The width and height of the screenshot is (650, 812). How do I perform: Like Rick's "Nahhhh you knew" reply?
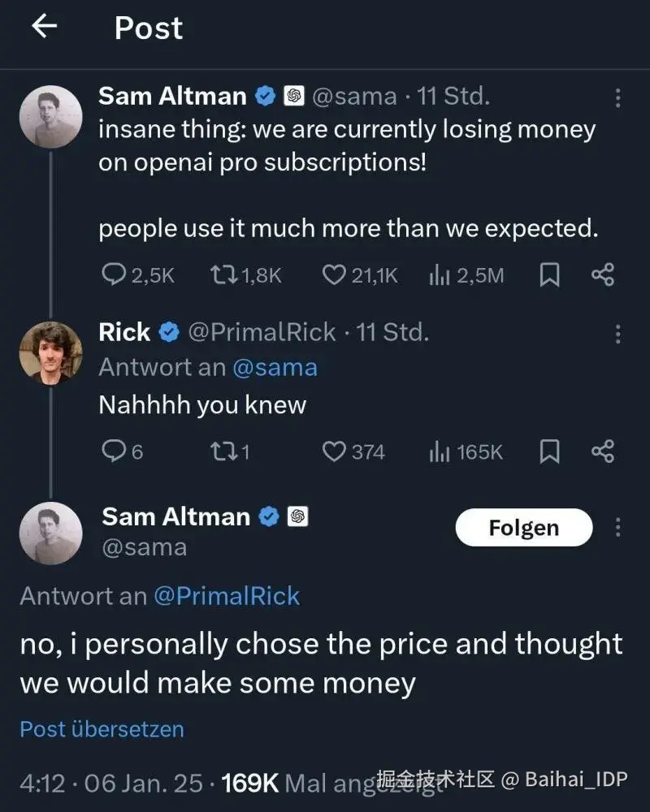pos(335,451)
